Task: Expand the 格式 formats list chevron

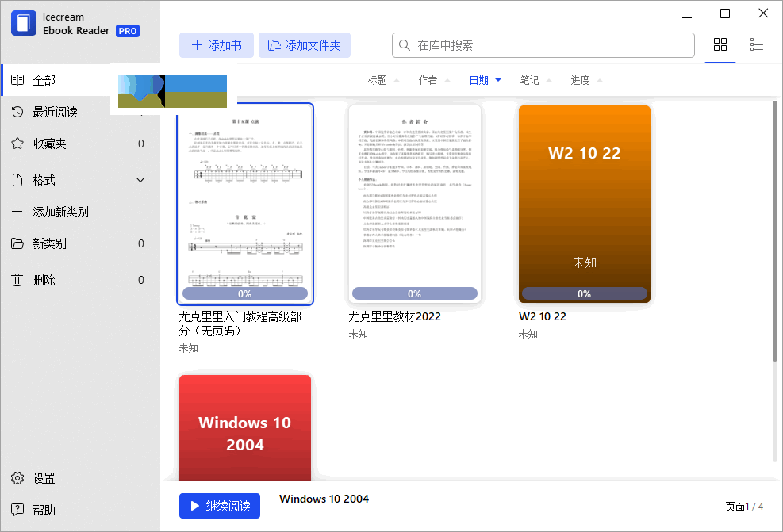Action: 140,180
